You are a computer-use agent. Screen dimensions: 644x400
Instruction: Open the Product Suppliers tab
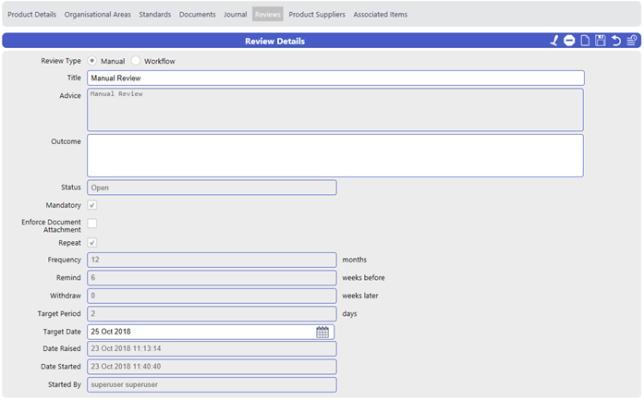pos(317,14)
